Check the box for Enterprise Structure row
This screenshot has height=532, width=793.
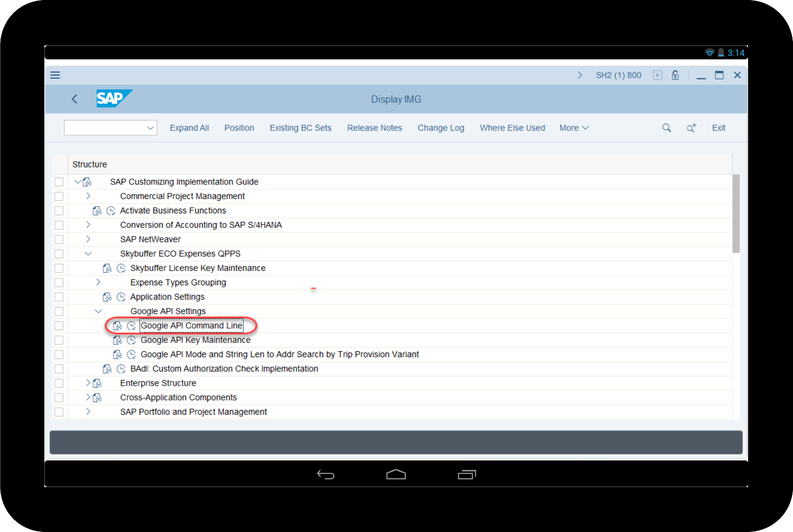[59, 383]
